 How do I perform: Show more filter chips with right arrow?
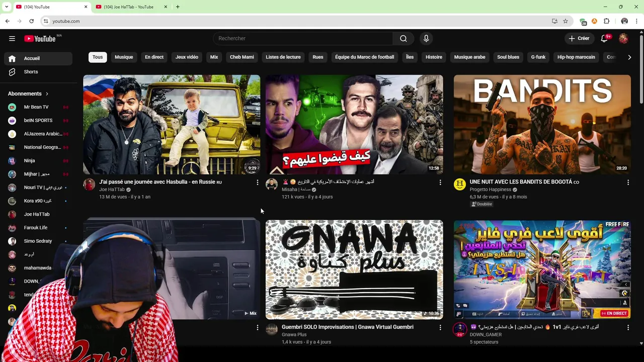pos(629,57)
